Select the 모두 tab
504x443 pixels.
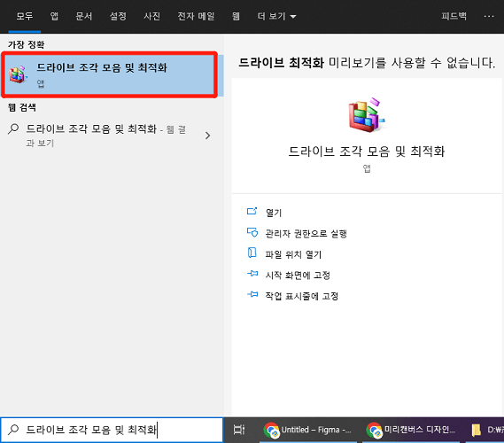[x=25, y=16]
